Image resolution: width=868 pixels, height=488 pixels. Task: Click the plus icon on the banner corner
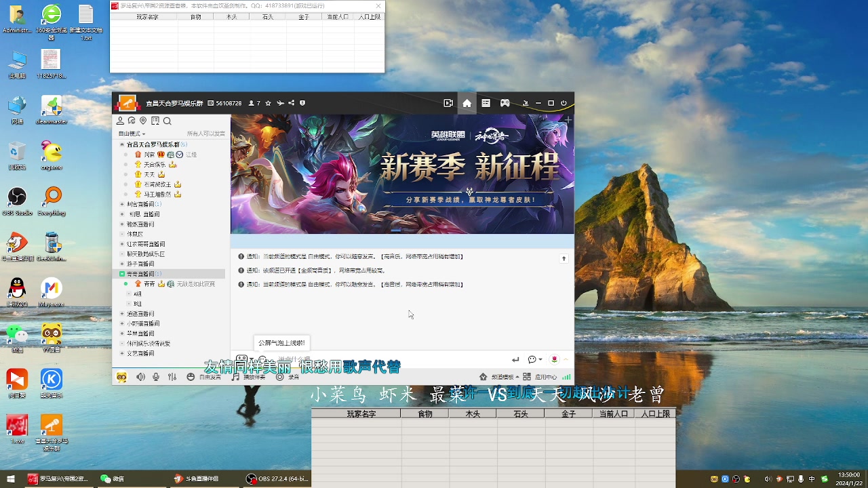(568, 120)
